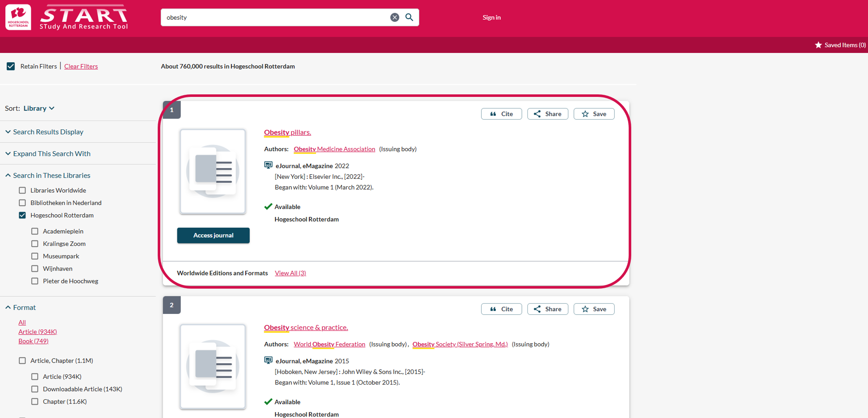
Task: Save Obesity science & practice result
Action: [x=594, y=309]
